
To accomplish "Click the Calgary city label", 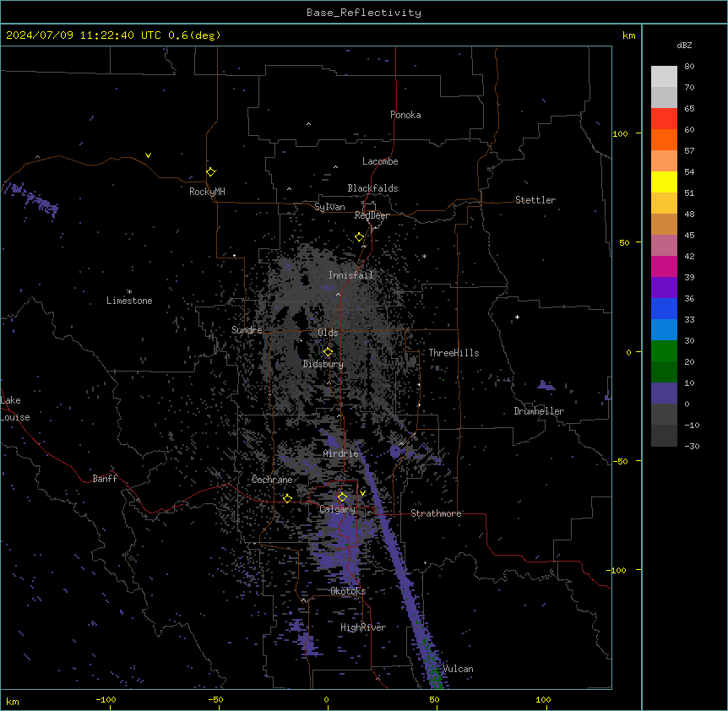I will [x=337, y=509].
